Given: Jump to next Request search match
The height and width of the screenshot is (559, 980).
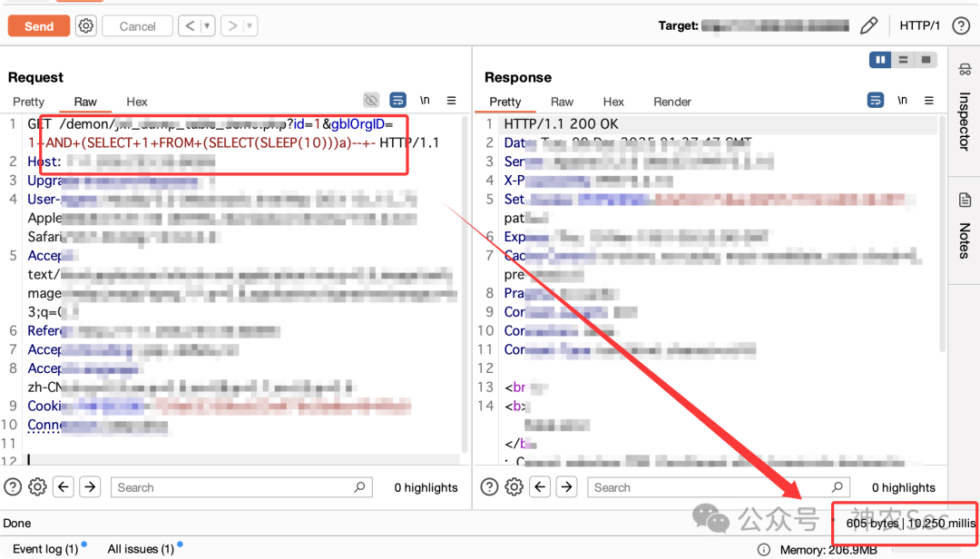Looking at the screenshot, I should (90, 487).
